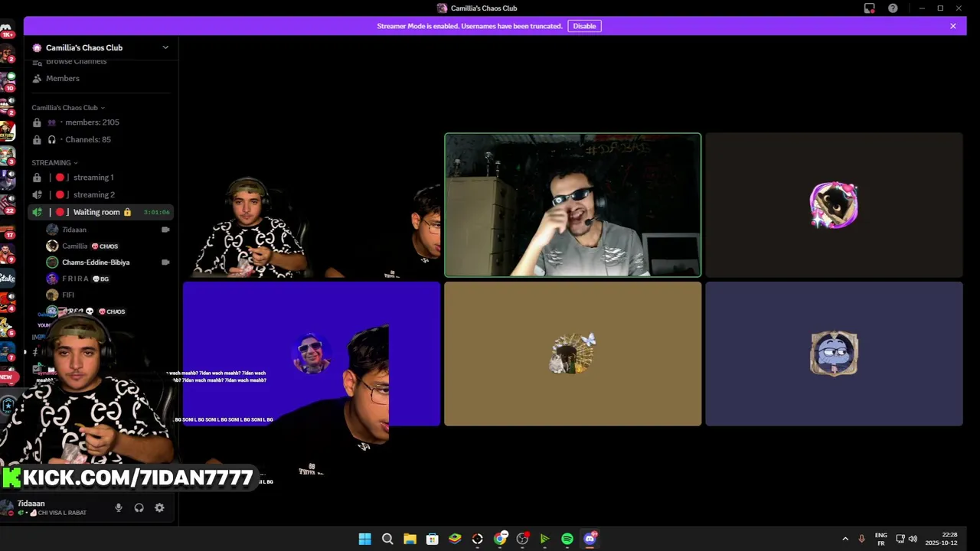This screenshot has width=980, height=551.
Task: Open Google Chrome from taskbar
Action: [500, 539]
